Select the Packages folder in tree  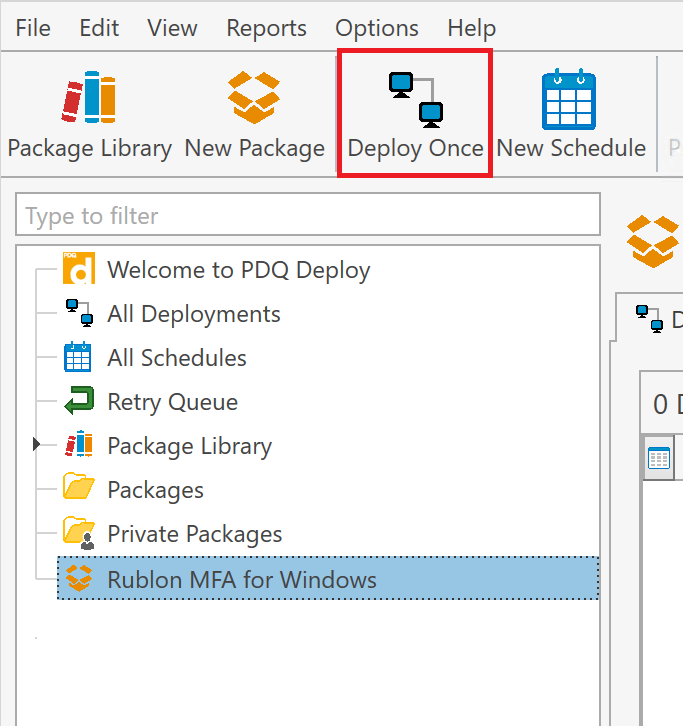155,490
